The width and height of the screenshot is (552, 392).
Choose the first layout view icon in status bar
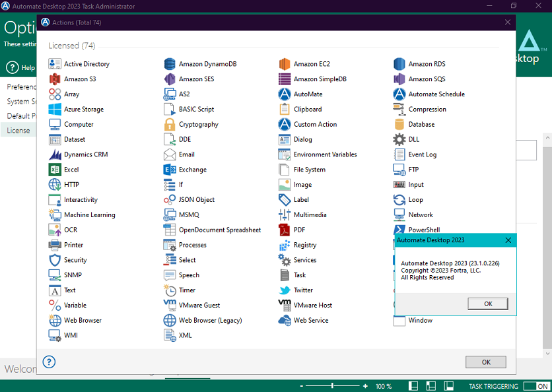(x=413, y=386)
